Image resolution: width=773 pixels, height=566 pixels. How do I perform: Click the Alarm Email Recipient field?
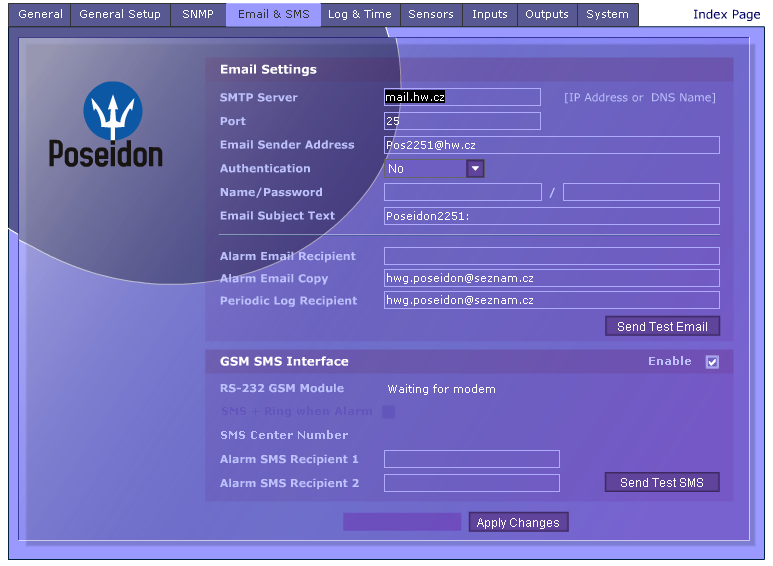tap(552, 256)
